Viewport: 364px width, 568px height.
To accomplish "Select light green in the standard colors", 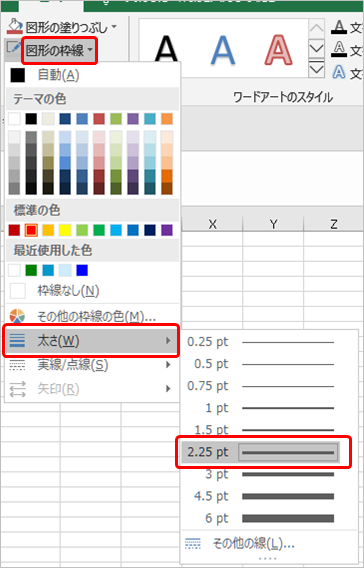I will (x=82, y=230).
